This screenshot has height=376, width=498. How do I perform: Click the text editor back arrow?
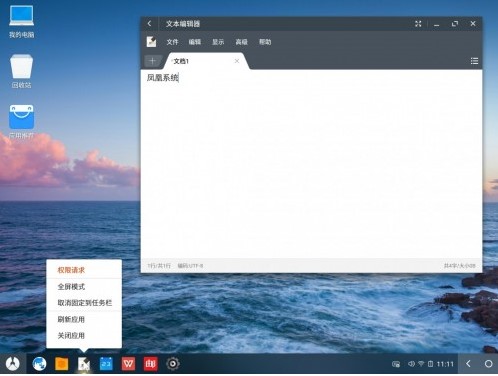click(149, 24)
